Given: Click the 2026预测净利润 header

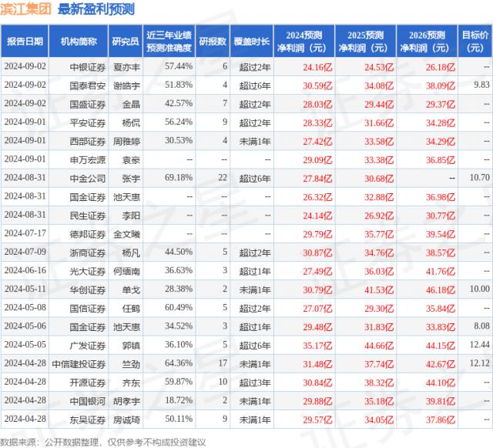Looking at the screenshot, I should (427, 41).
